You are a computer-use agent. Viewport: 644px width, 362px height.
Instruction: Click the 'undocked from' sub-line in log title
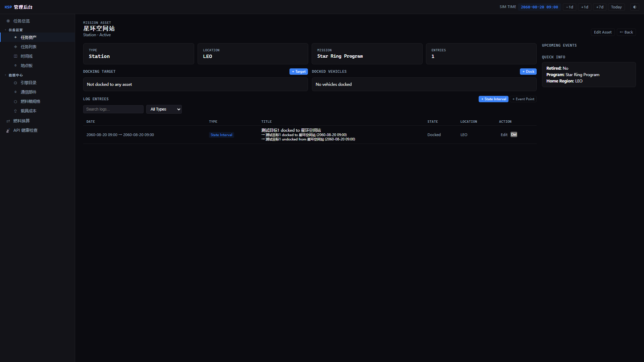(x=308, y=139)
